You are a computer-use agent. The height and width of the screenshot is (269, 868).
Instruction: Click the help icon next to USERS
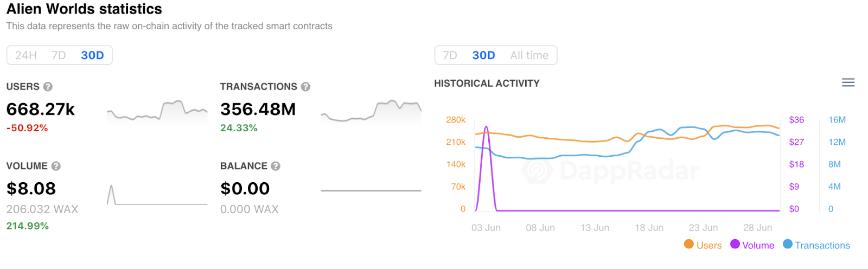[x=48, y=87]
